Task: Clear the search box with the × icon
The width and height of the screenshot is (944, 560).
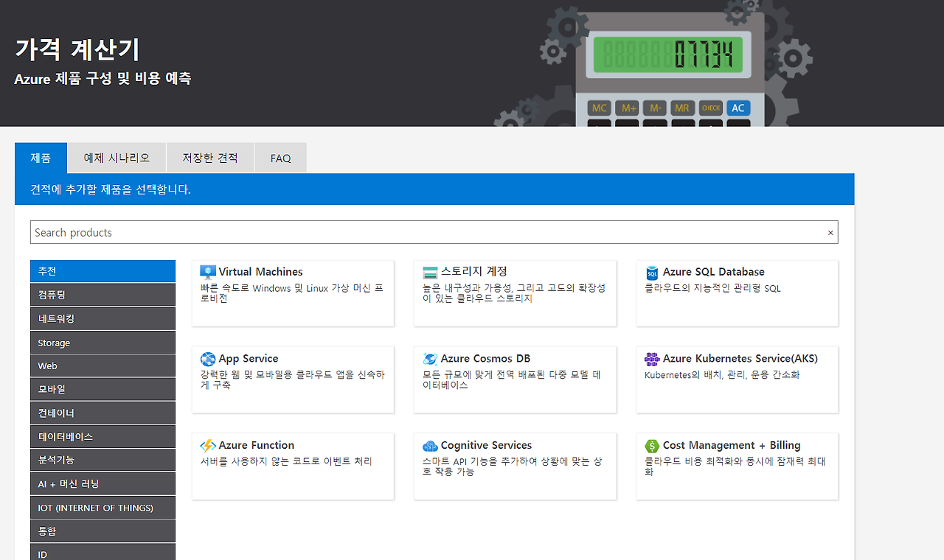Action: (830, 233)
